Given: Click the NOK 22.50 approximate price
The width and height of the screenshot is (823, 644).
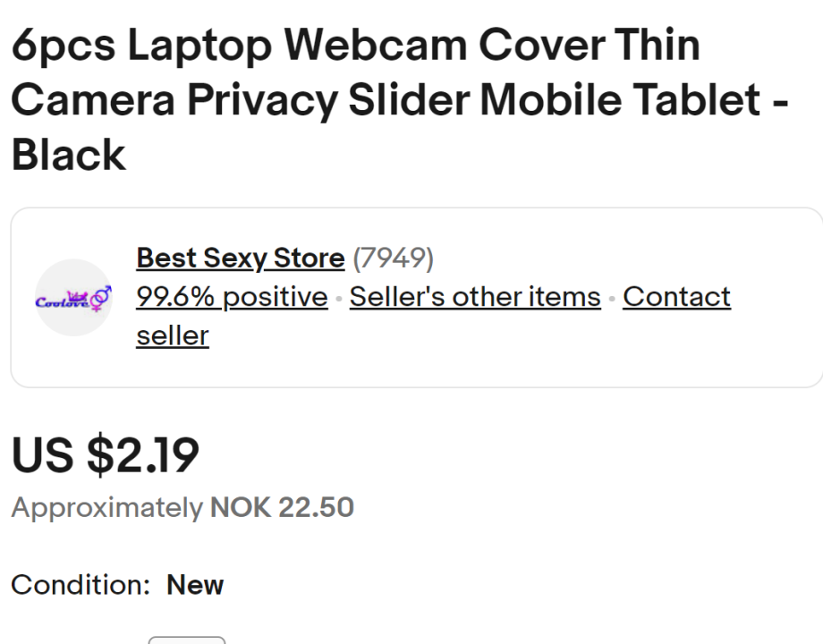Looking at the screenshot, I should [280, 507].
